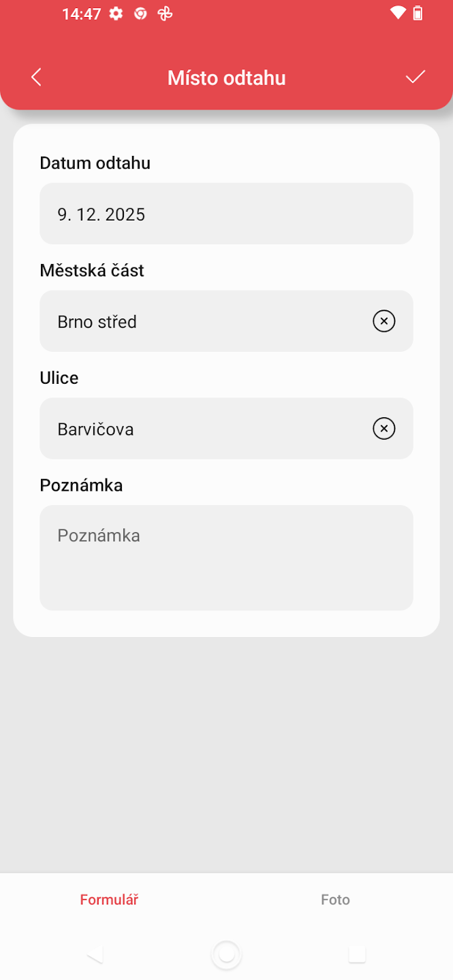Clear the Ulice field value

384,429
